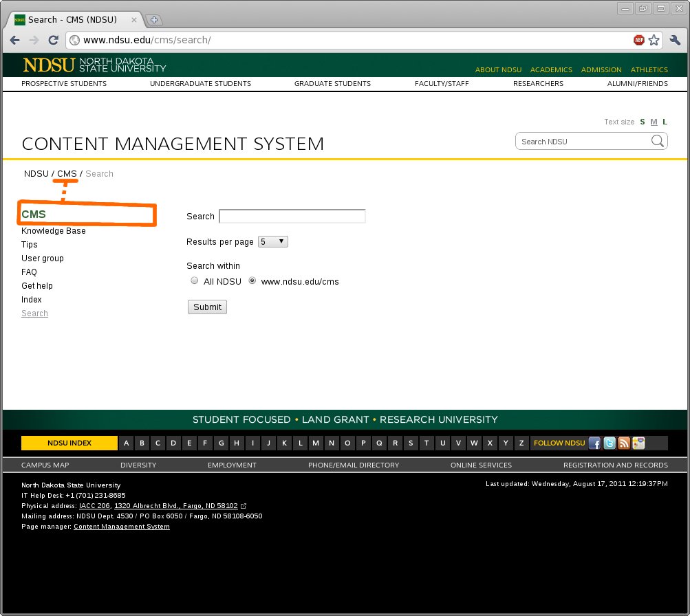Click the orange RSS feed icon
The image size is (690, 616).
624,443
